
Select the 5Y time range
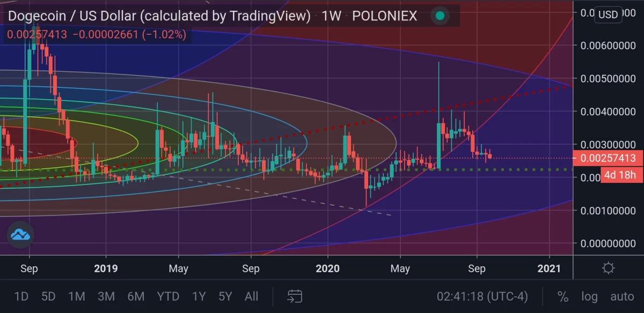point(225,296)
